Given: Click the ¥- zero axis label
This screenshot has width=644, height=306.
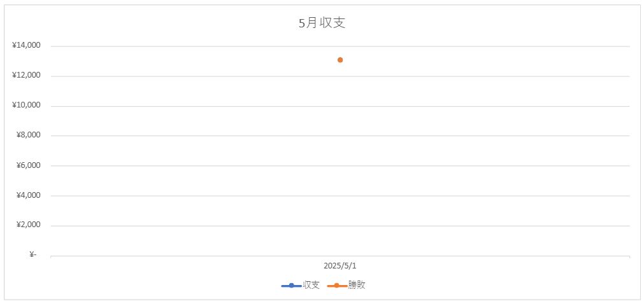Looking at the screenshot, I should tap(33, 255).
